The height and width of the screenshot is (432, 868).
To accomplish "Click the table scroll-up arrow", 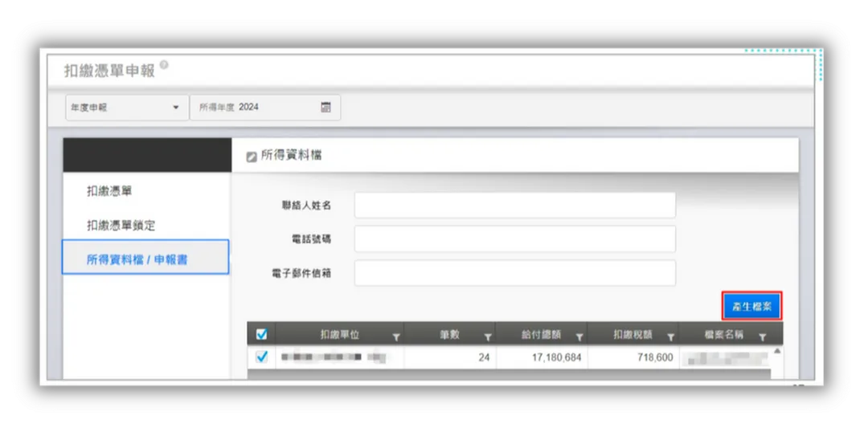I will click(x=776, y=351).
